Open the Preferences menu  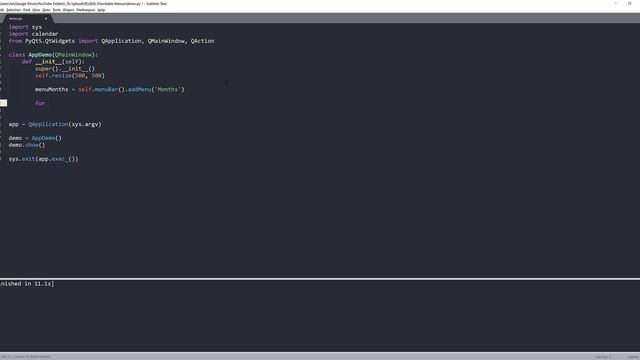point(86,10)
